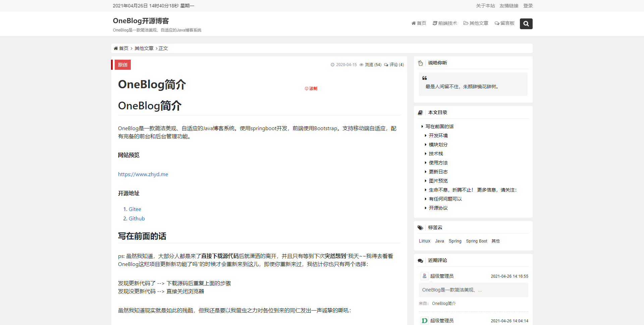Click the quote 最是人间留不住 text
644x325 pixels.
tap(462, 87)
